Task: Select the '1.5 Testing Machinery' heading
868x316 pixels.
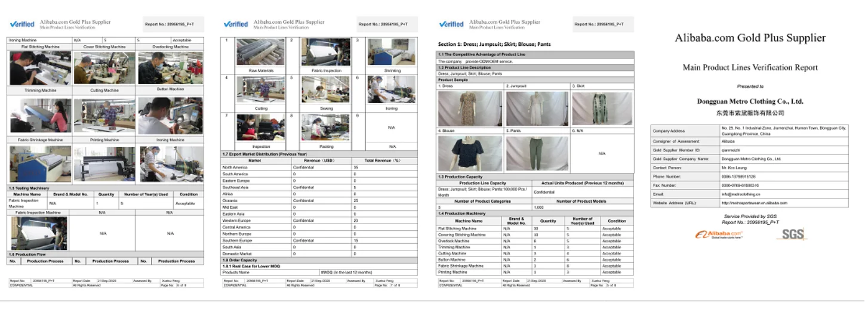Action: [27, 188]
